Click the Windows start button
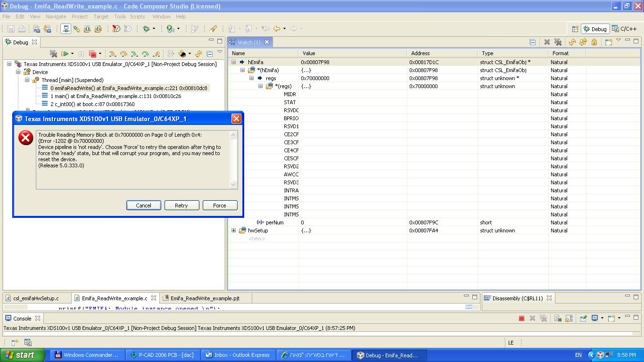644x362 pixels. coord(22,355)
